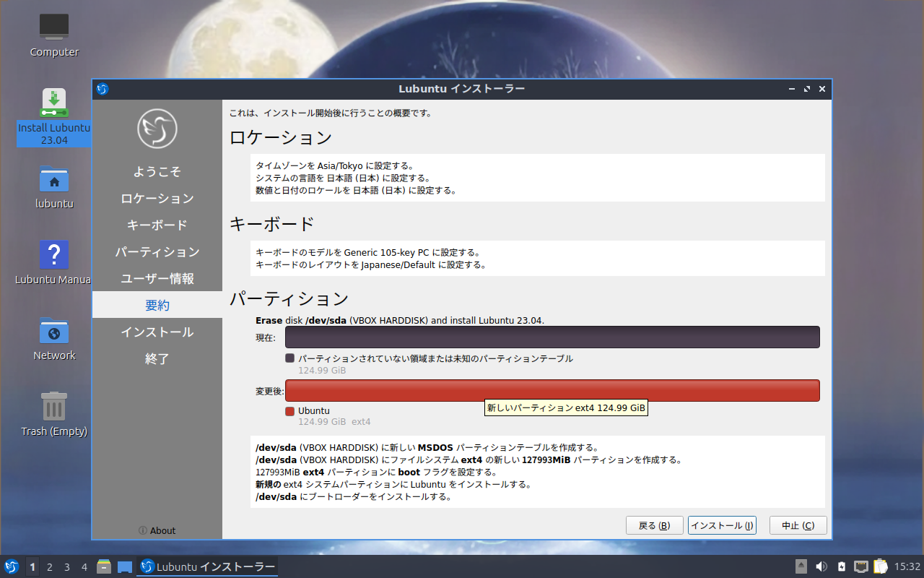Open the Computer desktop icon

click(x=54, y=35)
